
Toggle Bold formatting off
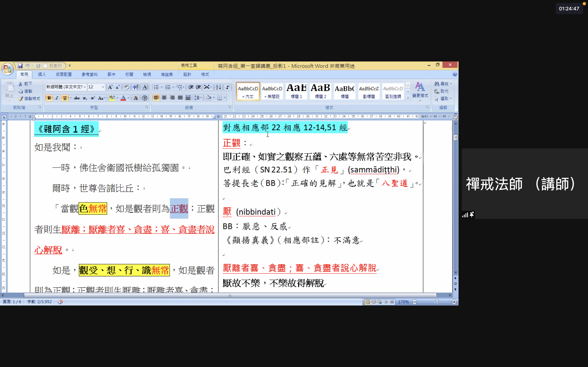click(49, 98)
